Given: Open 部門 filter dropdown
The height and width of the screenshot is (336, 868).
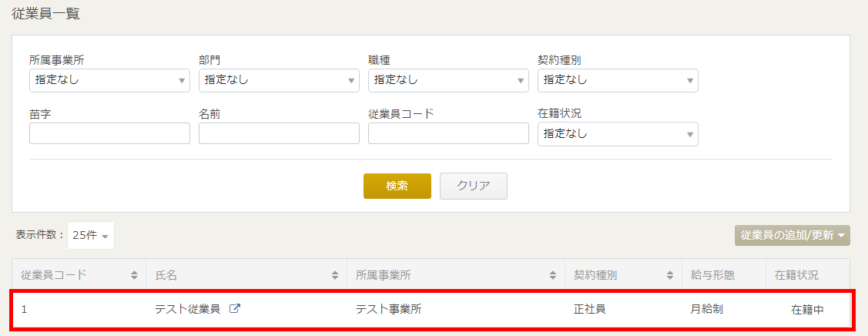Looking at the screenshot, I should tap(279, 80).
